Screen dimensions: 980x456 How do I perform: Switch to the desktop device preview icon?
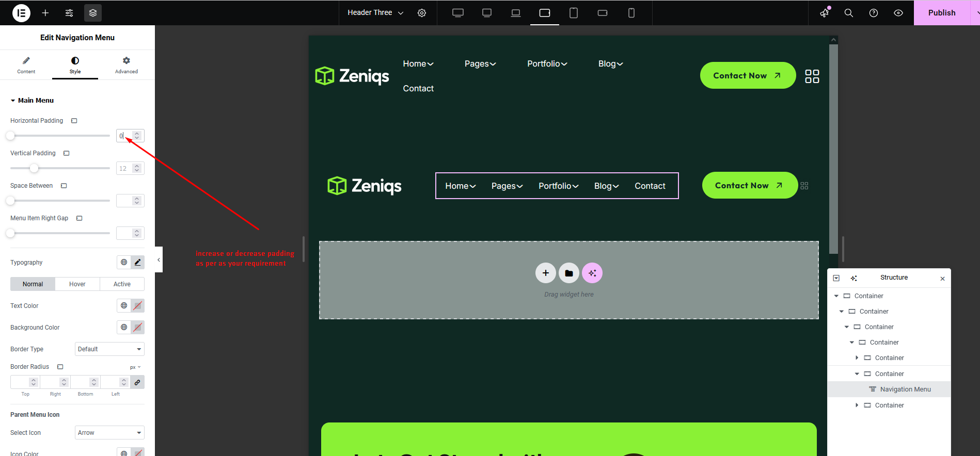point(458,13)
